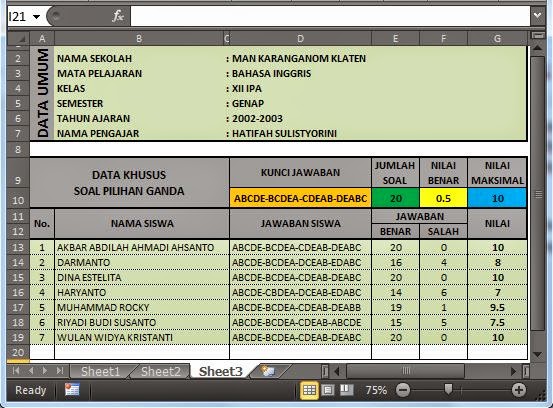This screenshot has width=553, height=408.
Task: Click the 75% zoom level
Action: click(x=376, y=390)
